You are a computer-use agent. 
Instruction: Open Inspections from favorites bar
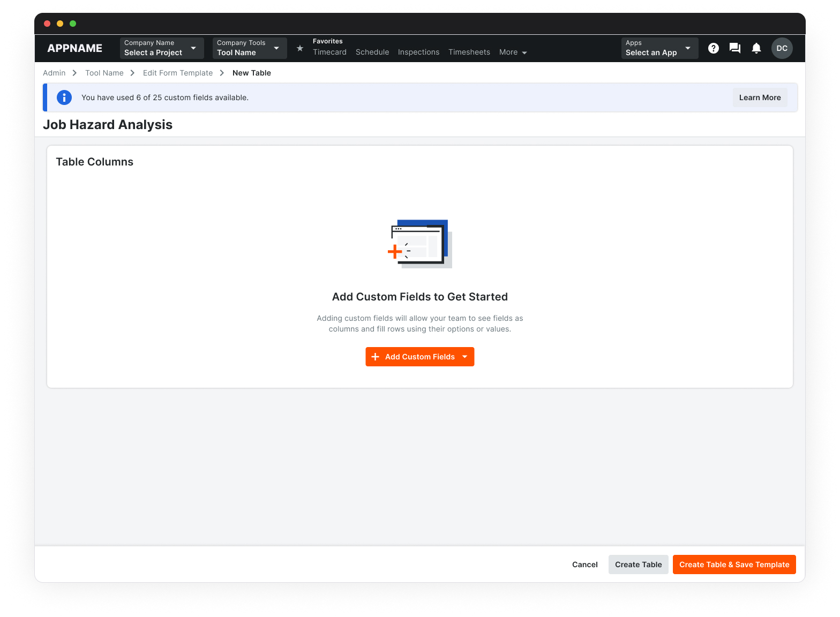click(418, 52)
